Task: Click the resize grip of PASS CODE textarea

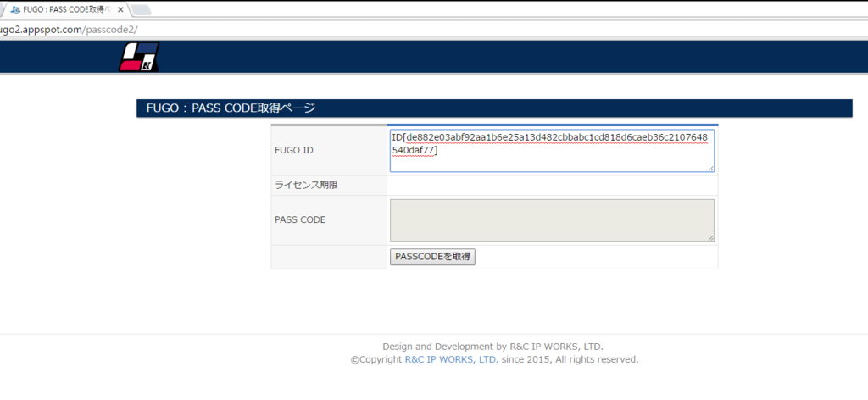Action: (x=711, y=238)
